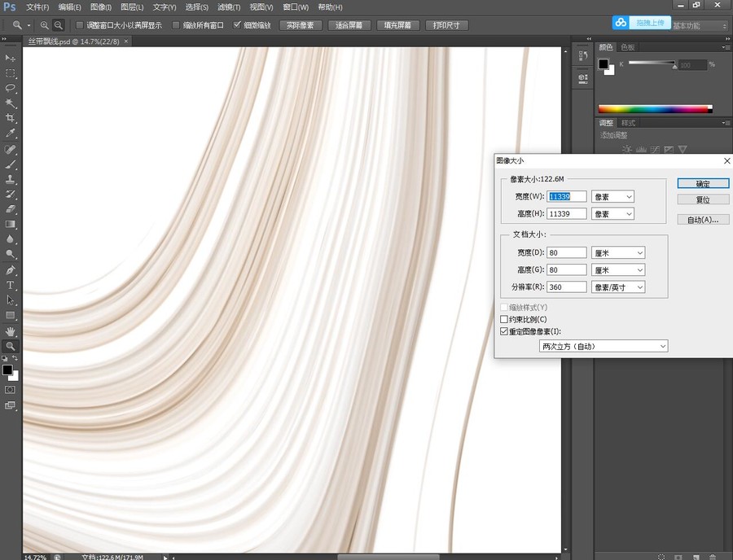Open color panel flyout menu
Image resolution: width=733 pixels, height=560 pixels.
726,47
